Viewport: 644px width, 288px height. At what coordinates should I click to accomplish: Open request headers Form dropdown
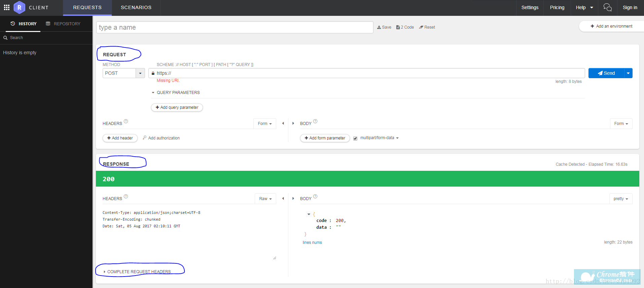point(264,124)
